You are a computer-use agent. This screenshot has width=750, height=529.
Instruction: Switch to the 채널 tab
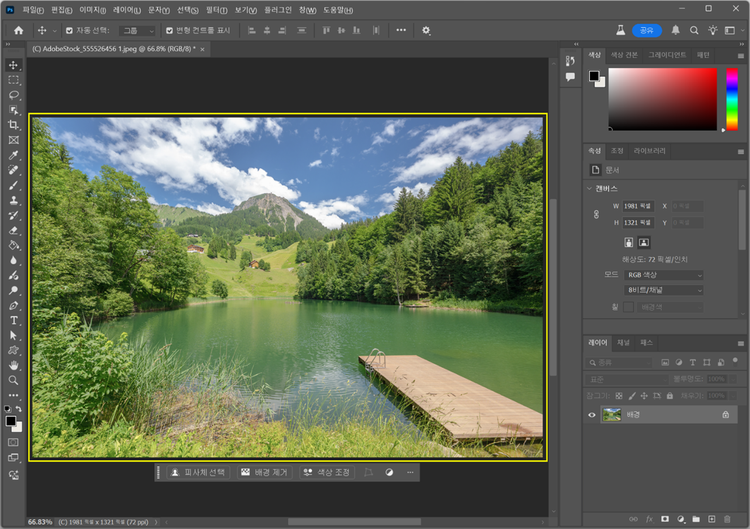[622, 342]
